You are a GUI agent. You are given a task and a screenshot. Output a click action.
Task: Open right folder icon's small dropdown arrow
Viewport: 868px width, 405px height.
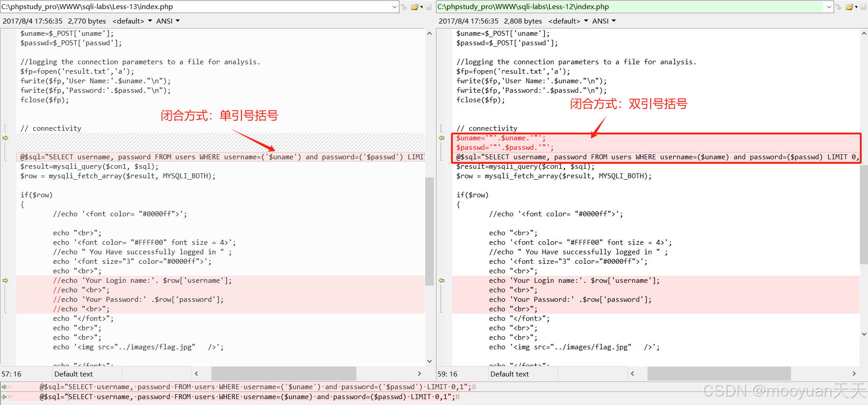click(856, 7)
